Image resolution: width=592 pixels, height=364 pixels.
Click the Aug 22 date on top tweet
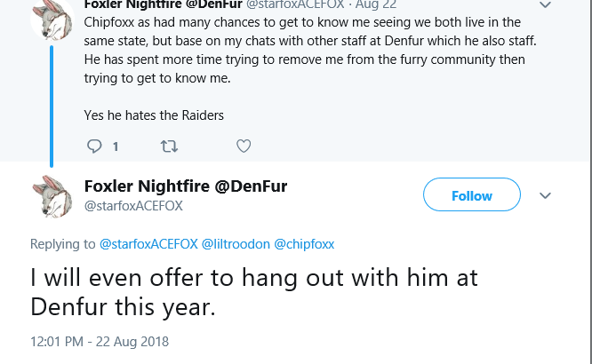[376, 5]
